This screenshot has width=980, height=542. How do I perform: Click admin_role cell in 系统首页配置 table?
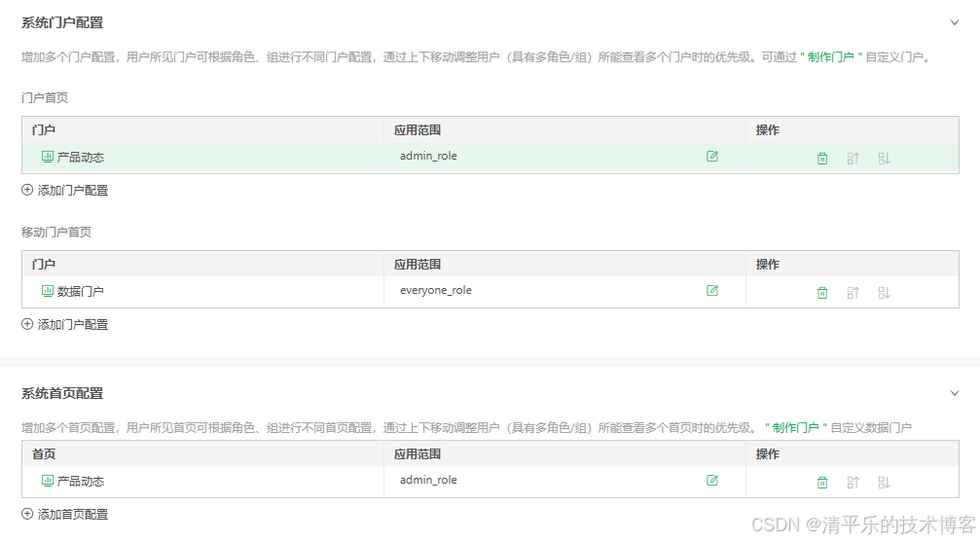click(x=429, y=480)
